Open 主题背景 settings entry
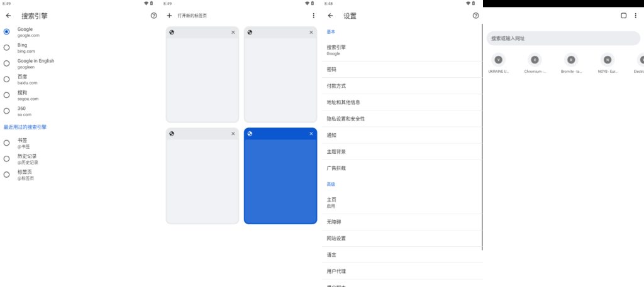This screenshot has width=644, height=287. 402,152
